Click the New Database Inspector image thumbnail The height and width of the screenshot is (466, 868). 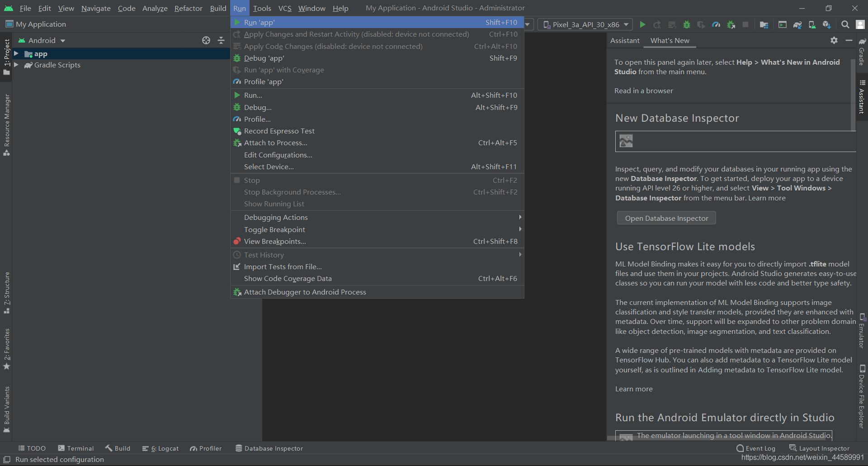626,141
